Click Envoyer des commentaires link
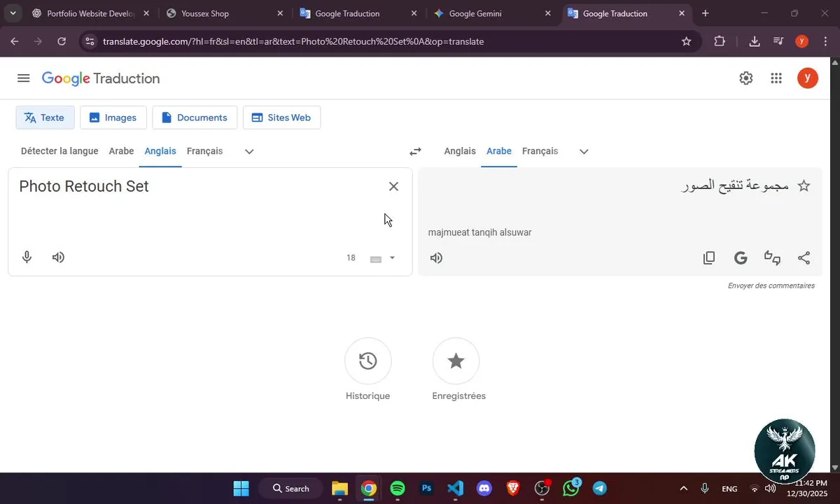 pyautogui.click(x=771, y=286)
